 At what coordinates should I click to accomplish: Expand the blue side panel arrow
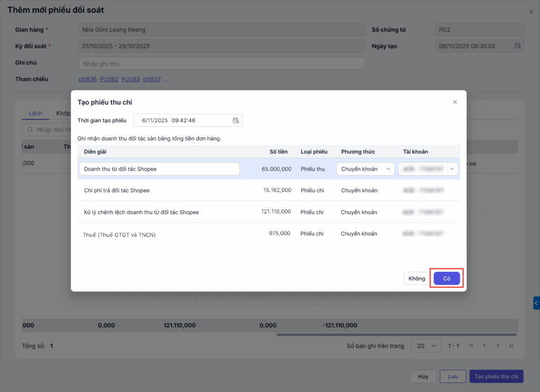tap(536, 303)
